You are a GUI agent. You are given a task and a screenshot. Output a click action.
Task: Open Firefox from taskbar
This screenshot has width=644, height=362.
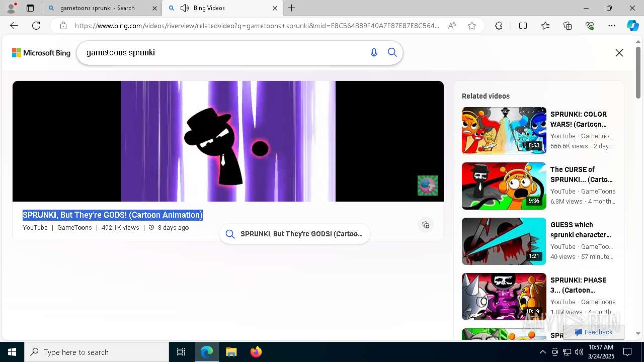(x=256, y=352)
